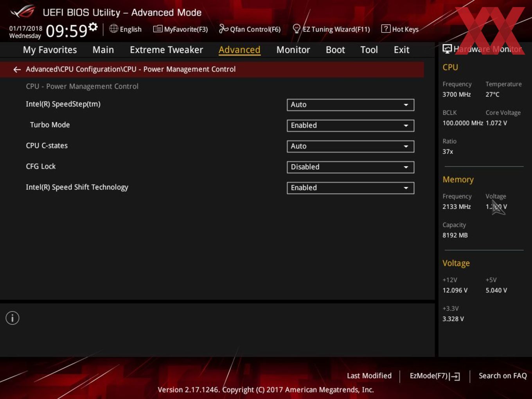Image resolution: width=532 pixels, height=399 pixels.
Task: Open MyFavorite(F3) list
Action: (181, 29)
